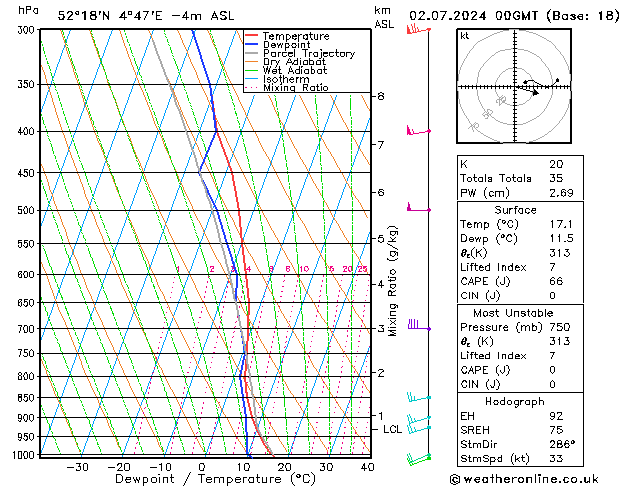Viewport: 629px width, 486px height.
Task: Select the Wet Adiabat legend entry
Action: click(x=286, y=70)
